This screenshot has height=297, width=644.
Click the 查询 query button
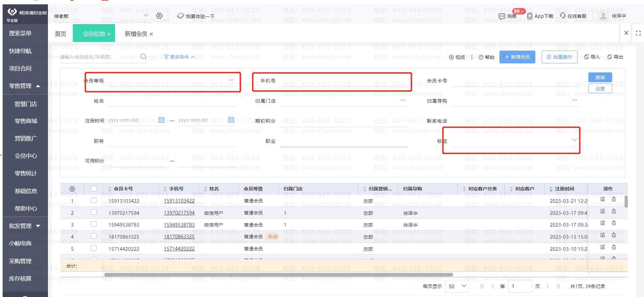600,77
